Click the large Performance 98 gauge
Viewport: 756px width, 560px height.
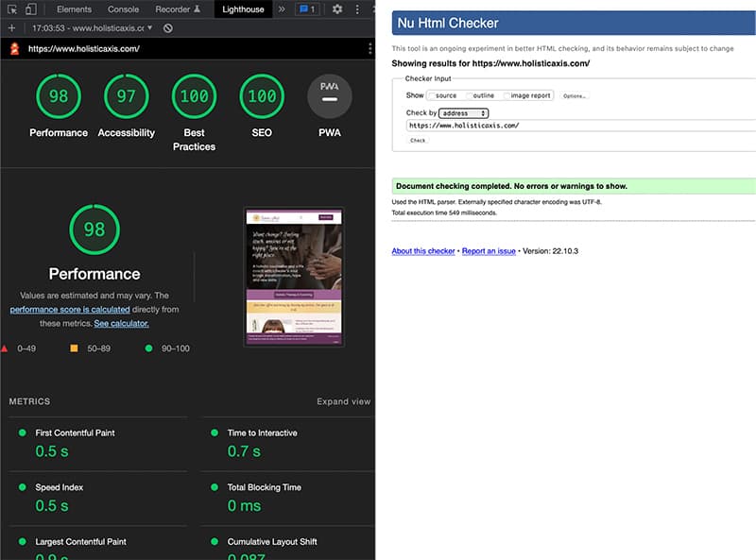(94, 229)
